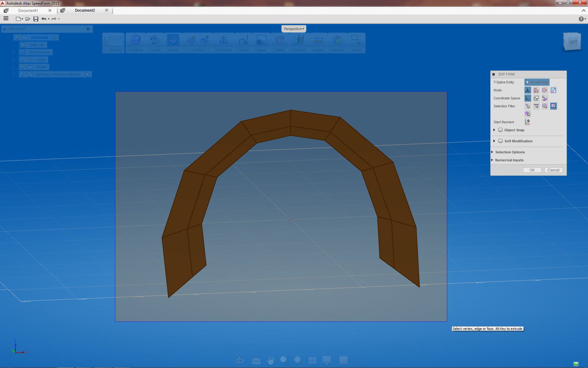This screenshot has height=368, width=588.
Task: Select the edge Selection Filter icon
Action: click(536, 106)
